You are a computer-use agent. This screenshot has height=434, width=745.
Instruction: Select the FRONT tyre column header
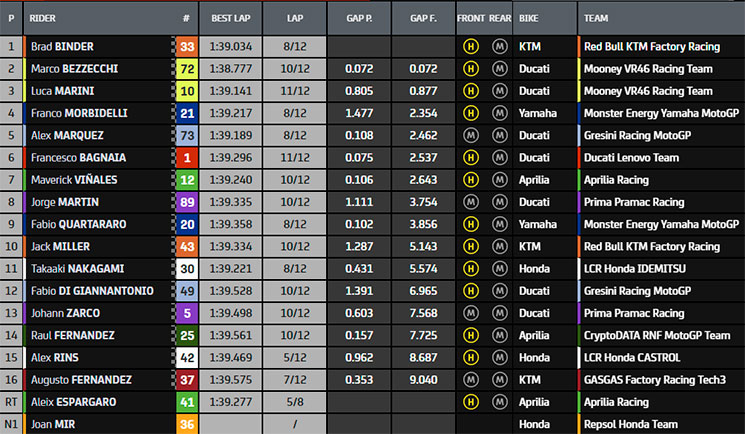point(471,18)
